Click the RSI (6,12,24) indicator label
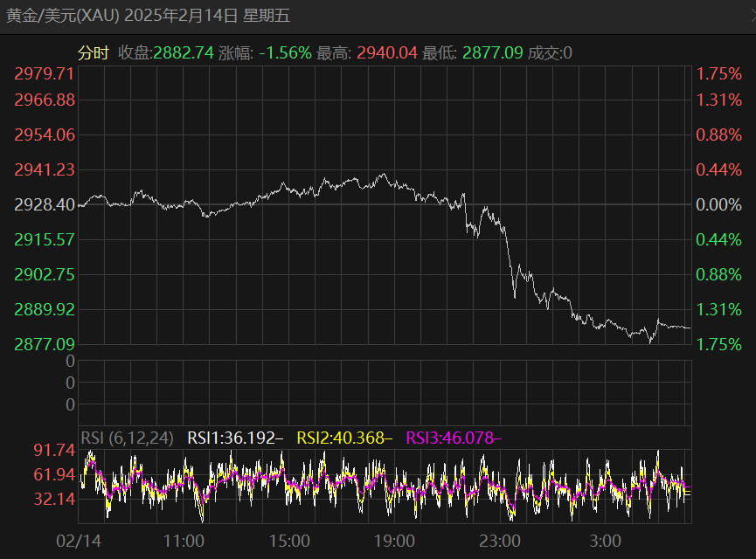 (x=127, y=438)
